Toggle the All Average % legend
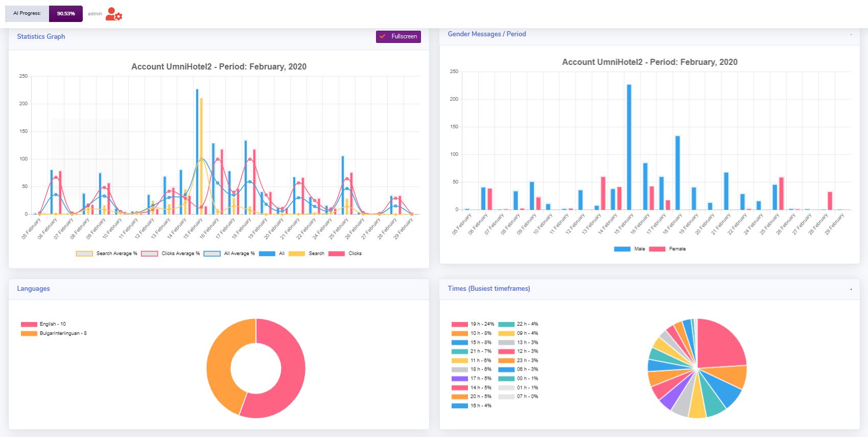 point(229,254)
